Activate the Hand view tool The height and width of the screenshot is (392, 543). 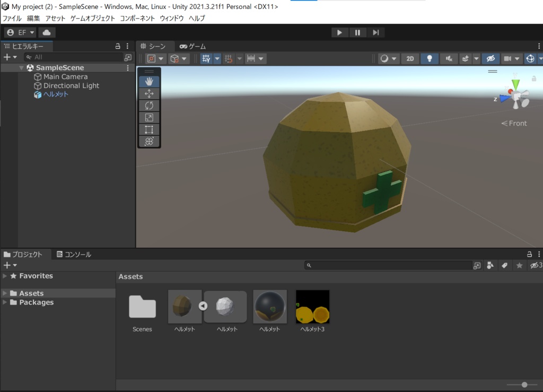(149, 81)
